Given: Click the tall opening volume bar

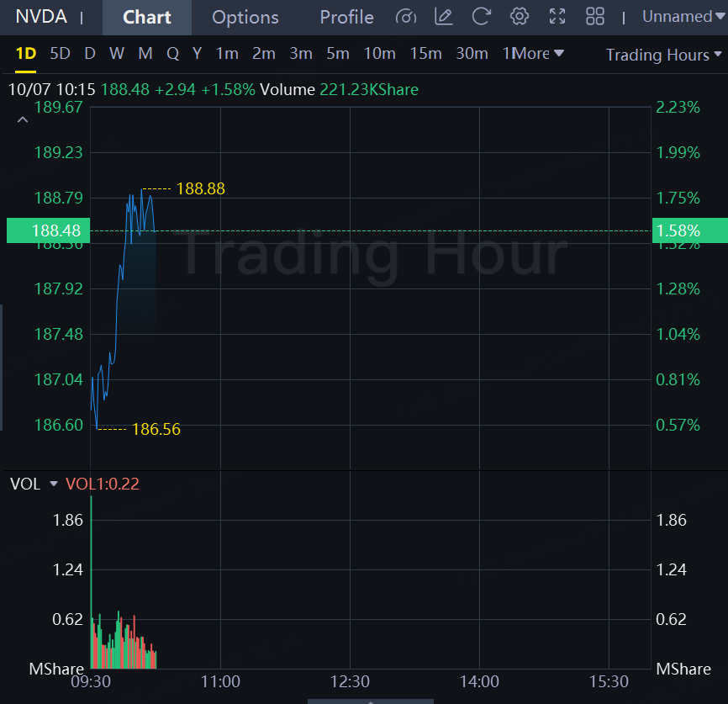Looking at the screenshot, I should point(91,582).
